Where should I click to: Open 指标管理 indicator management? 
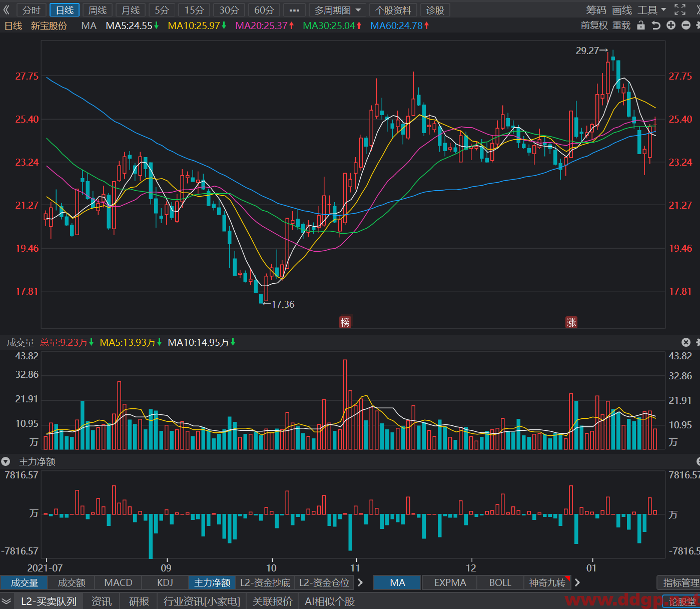click(x=680, y=582)
